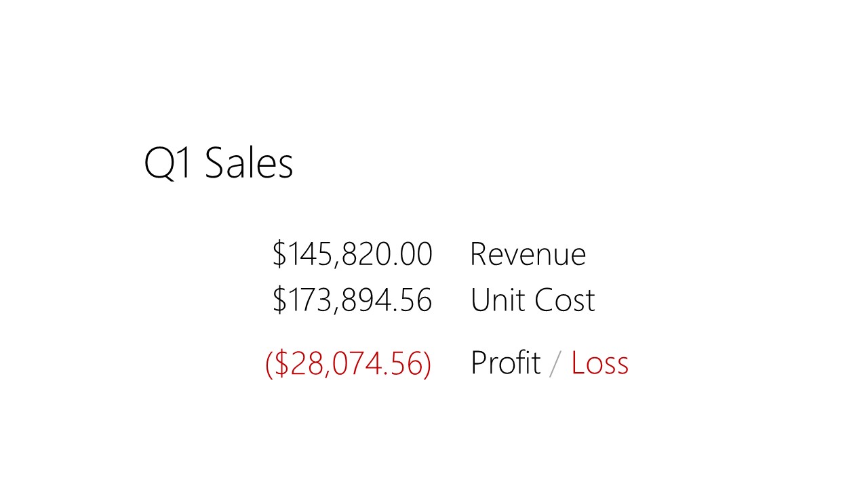The image size is (868, 488).
Task: Click the "Revenue" label
Action: click(528, 254)
